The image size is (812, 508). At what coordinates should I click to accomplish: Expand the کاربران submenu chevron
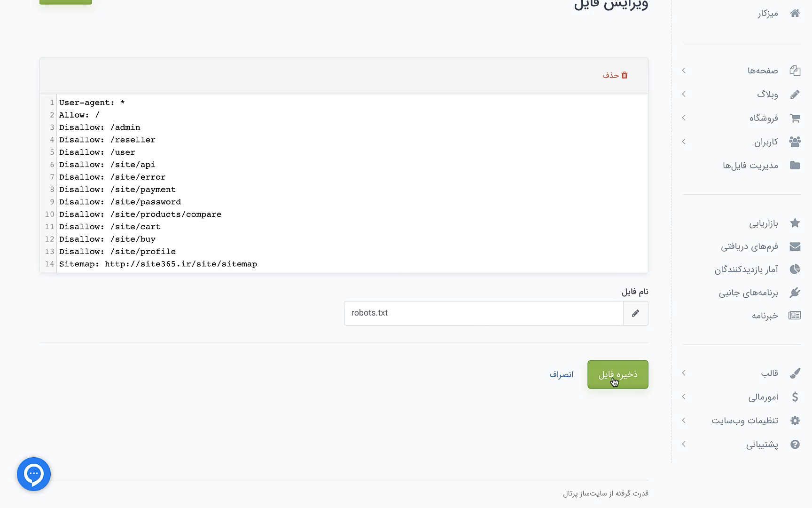(684, 142)
